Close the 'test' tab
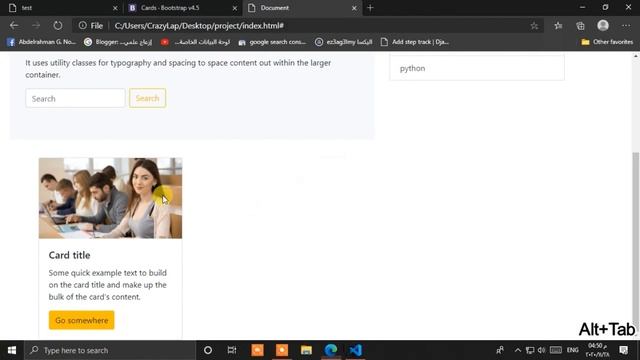The width and height of the screenshot is (640, 360). tap(115, 8)
